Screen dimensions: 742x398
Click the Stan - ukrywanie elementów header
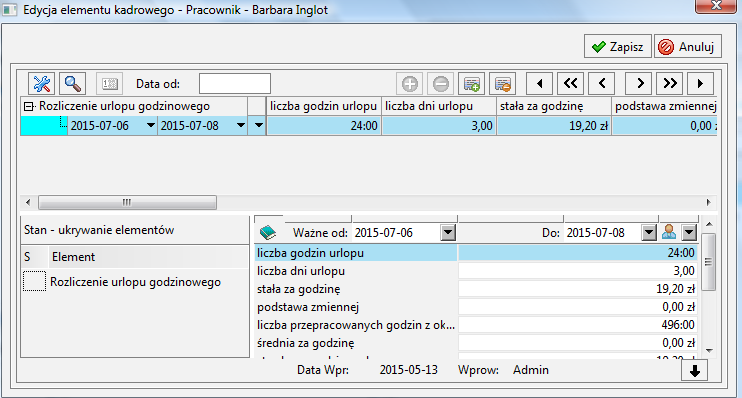coord(135,230)
